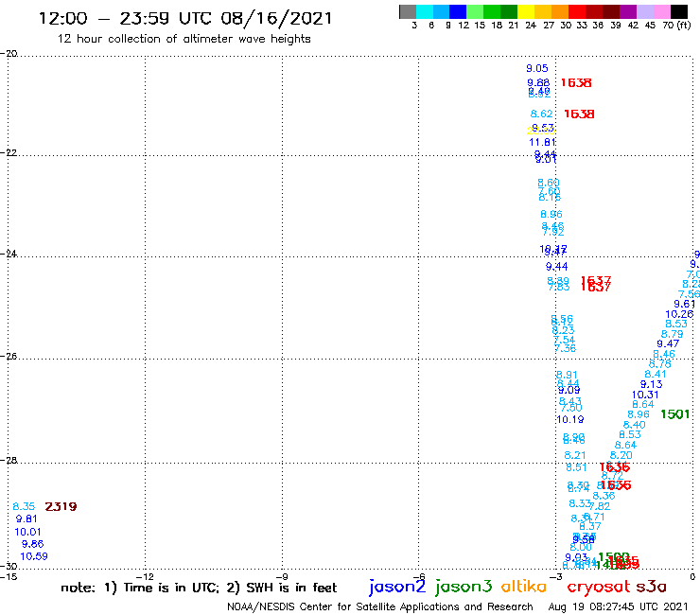The height and width of the screenshot is (615, 700).
Task: Click the wave height value 10.19
Action: [x=570, y=419]
